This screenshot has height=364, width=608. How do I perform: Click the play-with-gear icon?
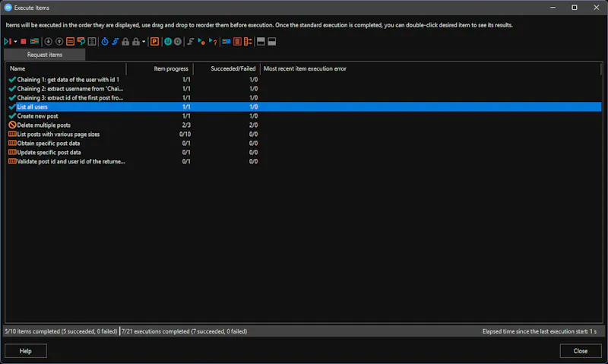click(x=201, y=42)
